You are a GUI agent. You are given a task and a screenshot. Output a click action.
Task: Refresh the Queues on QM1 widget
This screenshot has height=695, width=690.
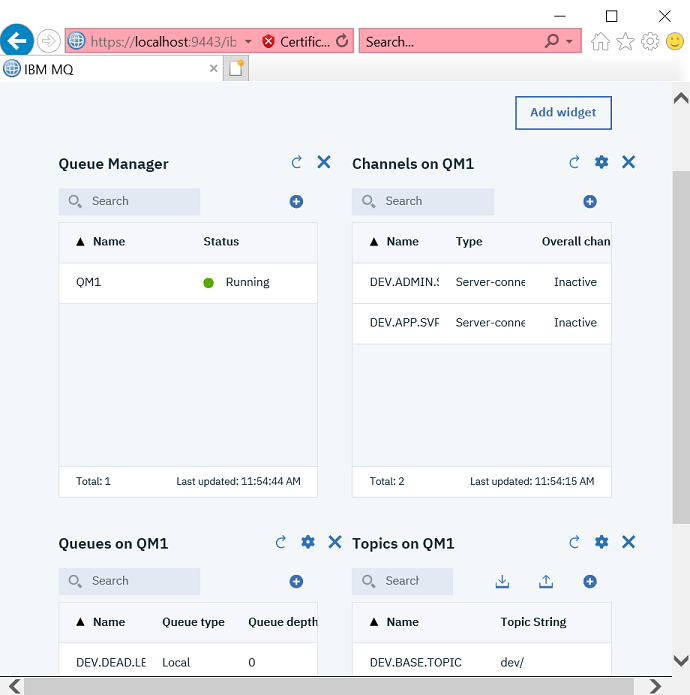[x=281, y=542]
